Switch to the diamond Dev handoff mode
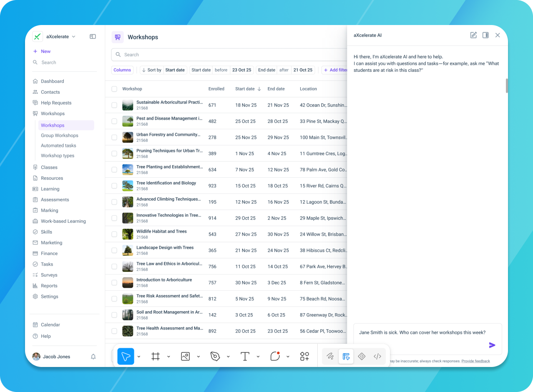Screen dimensions: 533x392 point(362,356)
